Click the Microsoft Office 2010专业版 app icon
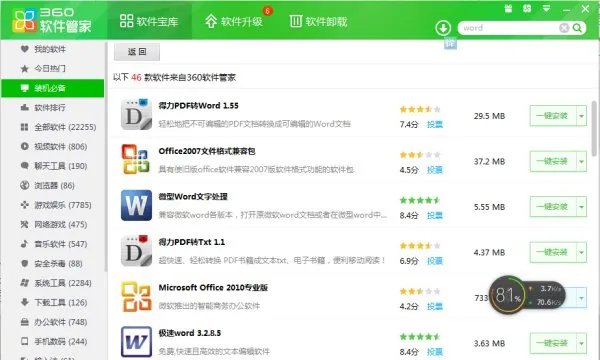Viewport: 600px width, 360px height. [x=136, y=296]
